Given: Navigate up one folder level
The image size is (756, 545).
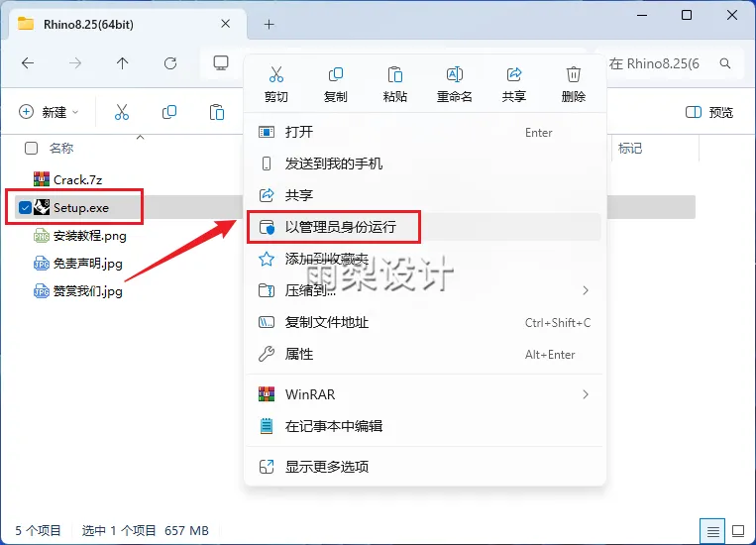Looking at the screenshot, I should pos(123,63).
